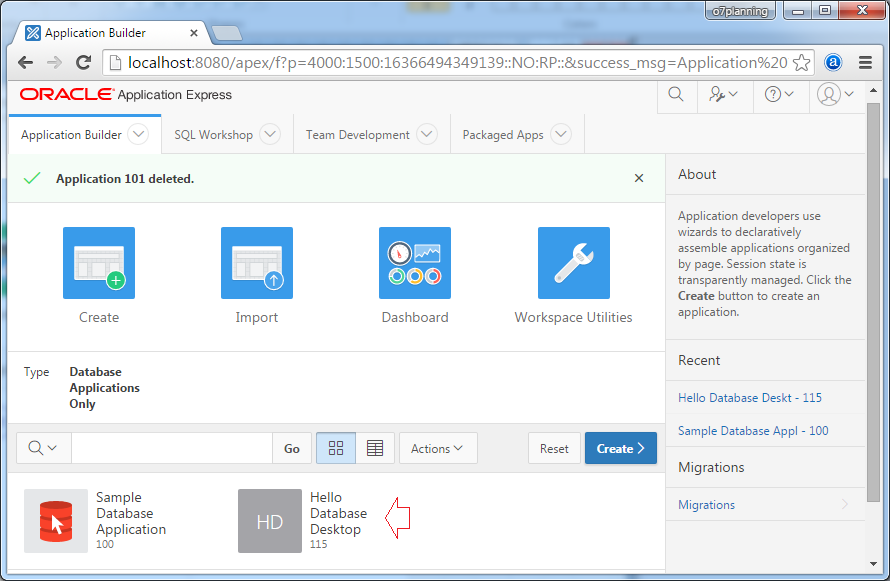Open the administration user-wrench menu

[723, 94]
